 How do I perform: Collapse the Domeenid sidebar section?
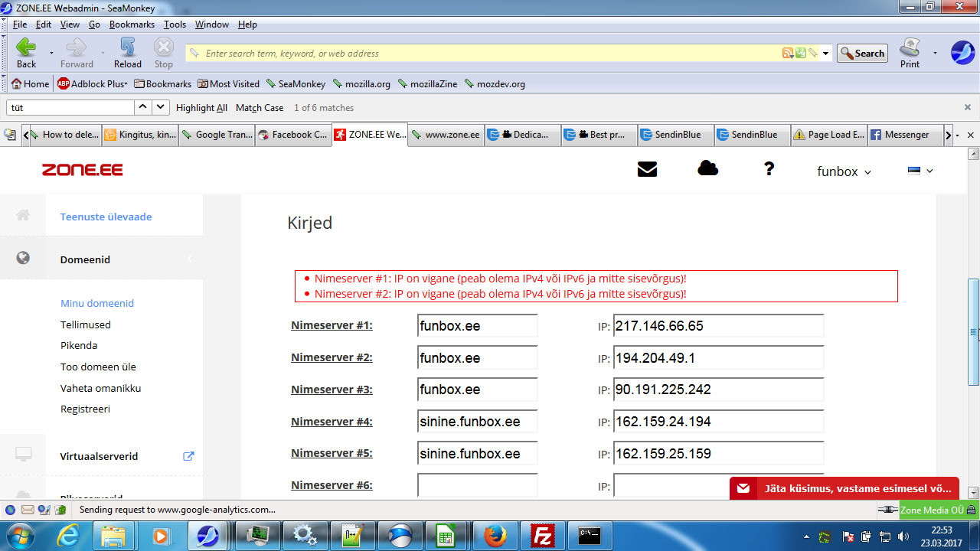click(189, 259)
